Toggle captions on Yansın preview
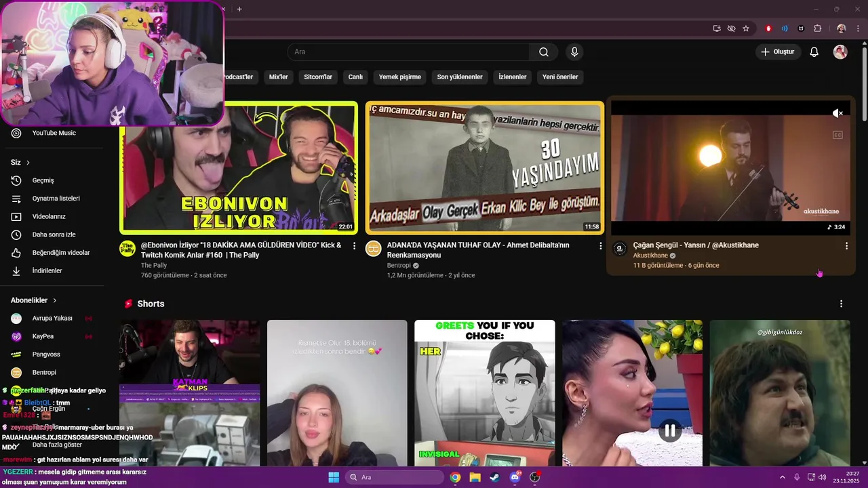Viewport: 868px width, 488px height. [837, 135]
